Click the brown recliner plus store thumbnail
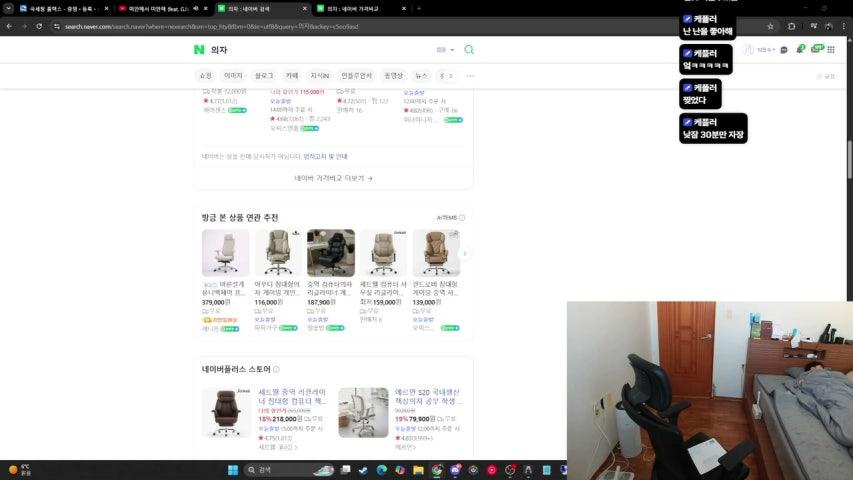Viewport: 853px width, 480px height. [226, 413]
